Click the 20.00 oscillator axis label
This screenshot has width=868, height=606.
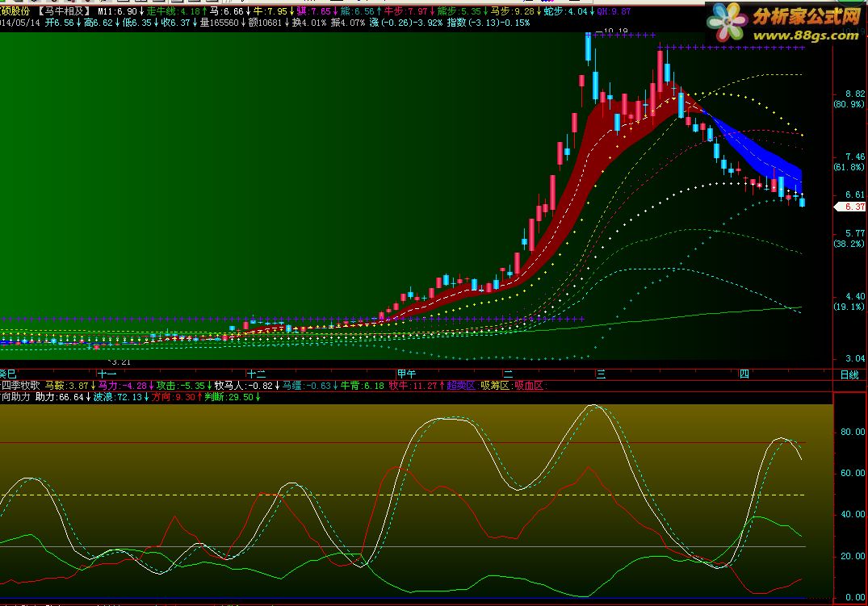[x=853, y=556]
